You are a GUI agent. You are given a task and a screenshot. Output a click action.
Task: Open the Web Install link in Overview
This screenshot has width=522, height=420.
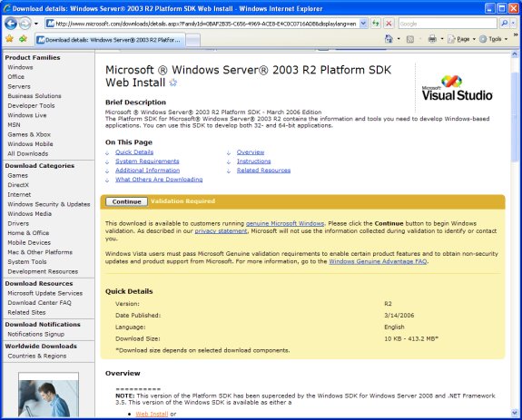click(152, 414)
